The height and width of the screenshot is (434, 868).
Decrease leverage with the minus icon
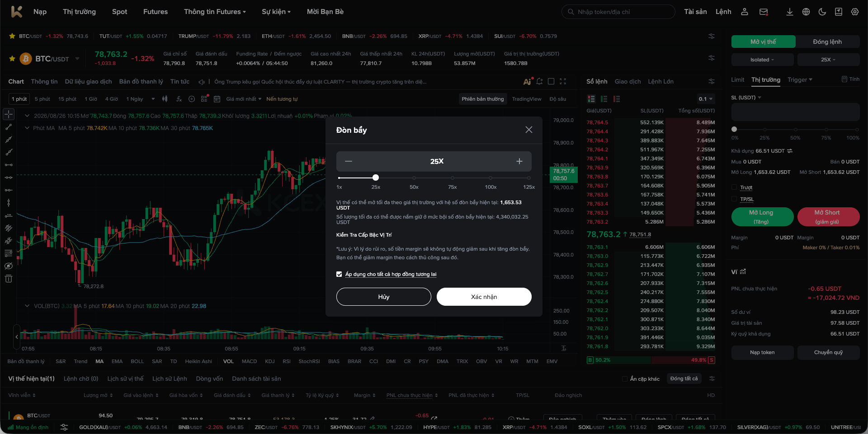point(349,161)
